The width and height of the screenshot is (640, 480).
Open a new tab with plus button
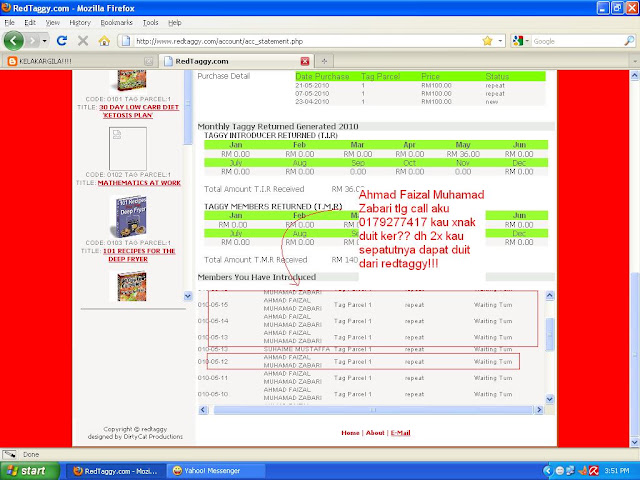click(324, 61)
